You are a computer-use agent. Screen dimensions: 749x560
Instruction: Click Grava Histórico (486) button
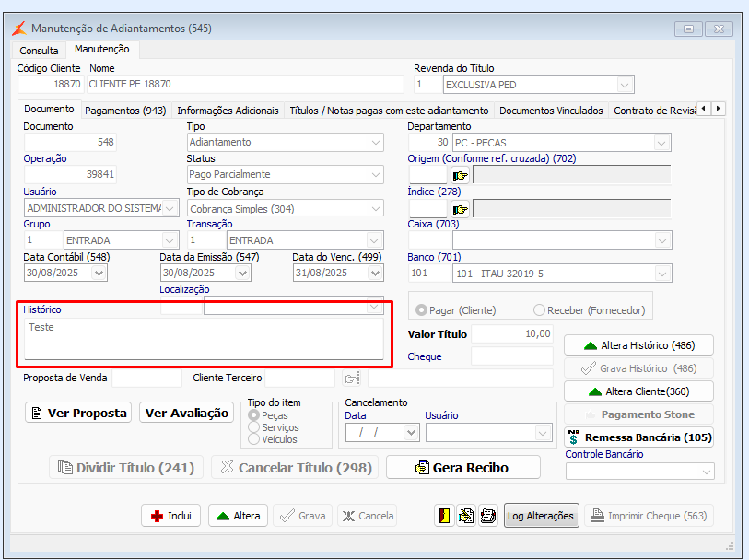pos(639,368)
